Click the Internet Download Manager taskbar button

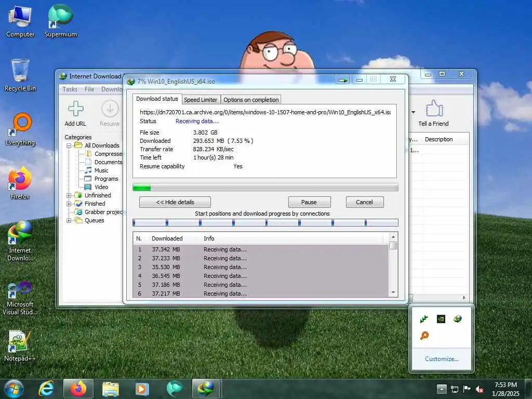[x=206, y=389]
